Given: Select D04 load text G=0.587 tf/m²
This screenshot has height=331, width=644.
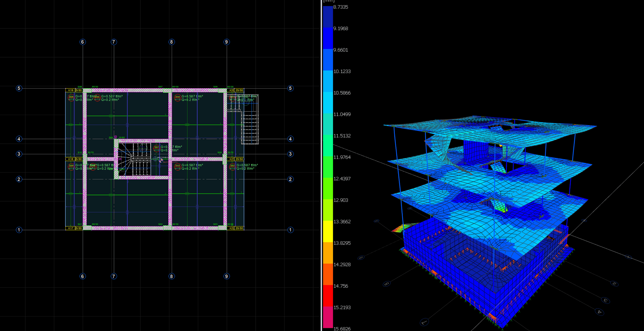Looking at the screenshot, I should coord(192,96).
